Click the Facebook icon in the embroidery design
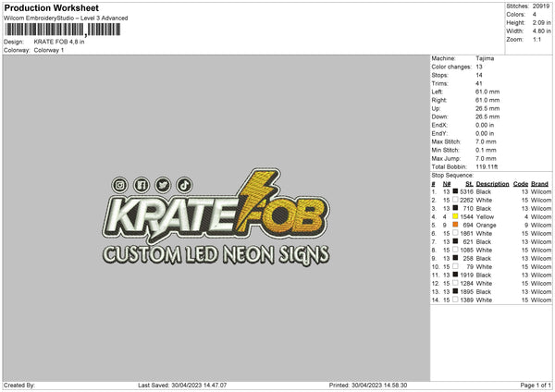This screenshot has width=555, height=392. (x=142, y=185)
